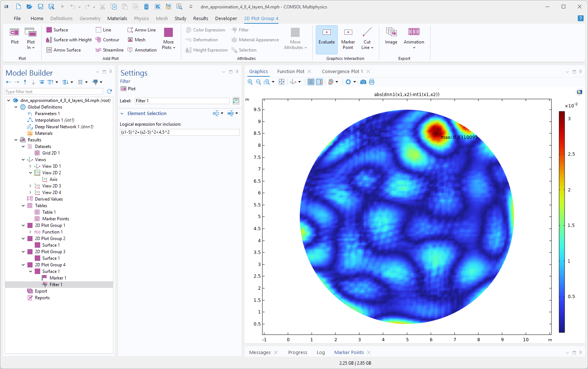The image size is (588, 369).
Task: Open the Log tab in bottom panel
Action: pos(320,353)
